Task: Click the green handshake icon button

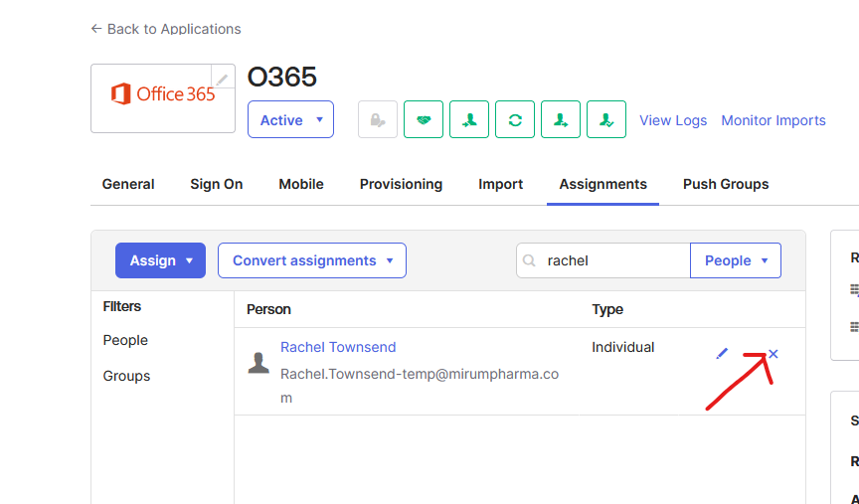Action: (424, 119)
